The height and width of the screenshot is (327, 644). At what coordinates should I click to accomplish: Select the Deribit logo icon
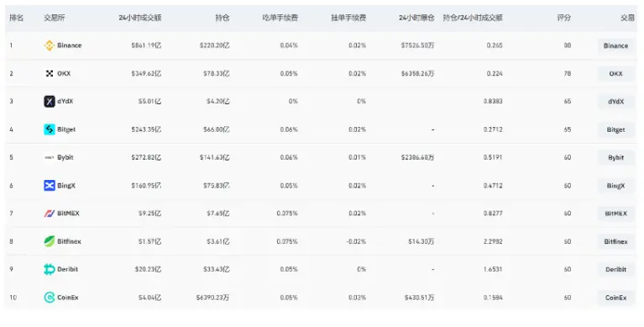coord(50,269)
